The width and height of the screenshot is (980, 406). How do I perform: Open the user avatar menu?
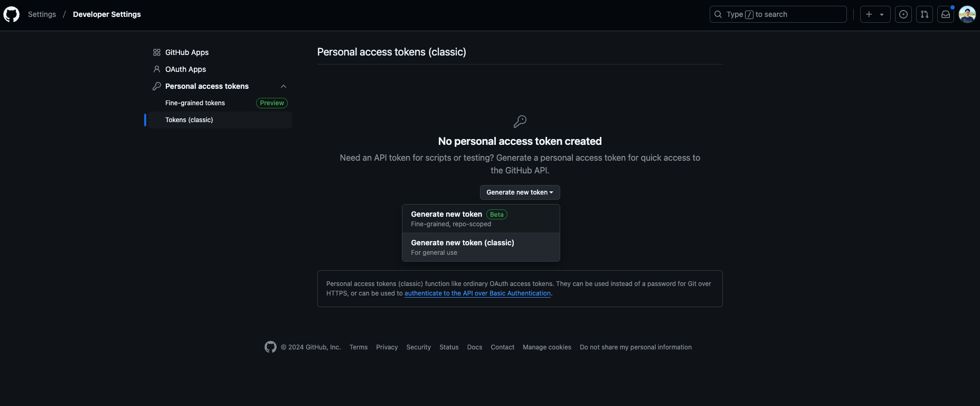point(967,14)
